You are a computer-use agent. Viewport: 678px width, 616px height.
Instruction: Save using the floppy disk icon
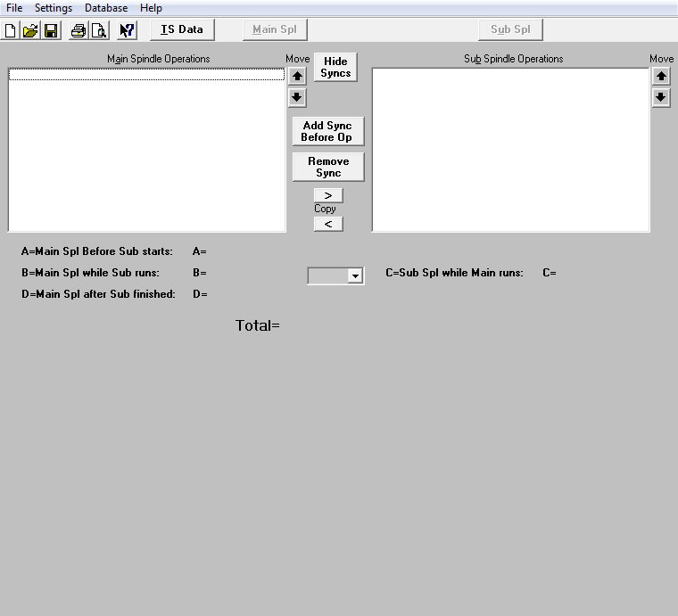click(51, 30)
